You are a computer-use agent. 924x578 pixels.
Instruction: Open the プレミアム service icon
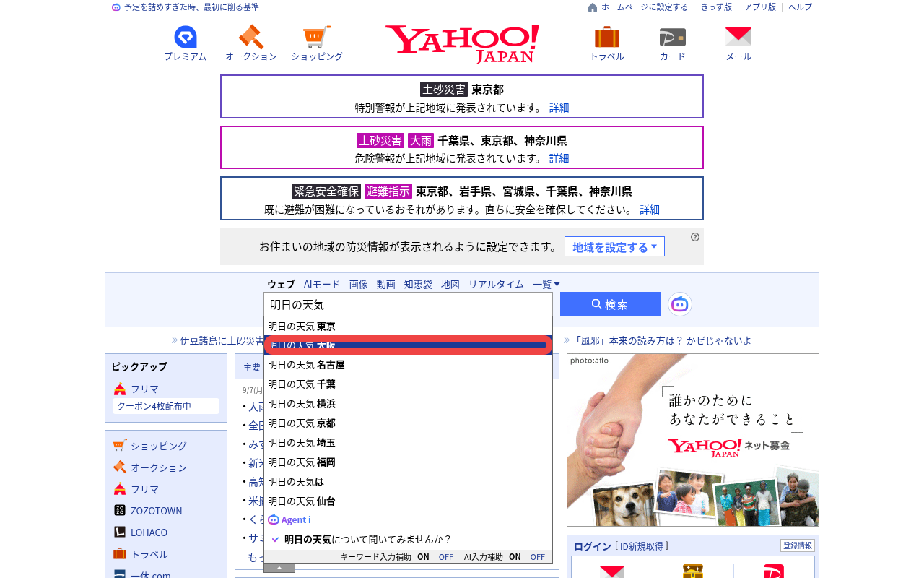coord(186,37)
